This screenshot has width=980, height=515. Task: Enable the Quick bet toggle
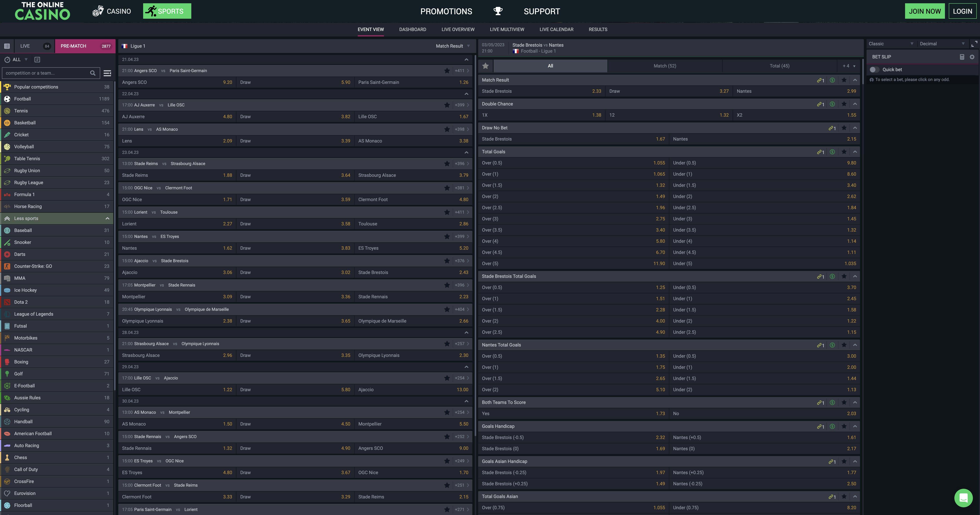[x=874, y=70]
